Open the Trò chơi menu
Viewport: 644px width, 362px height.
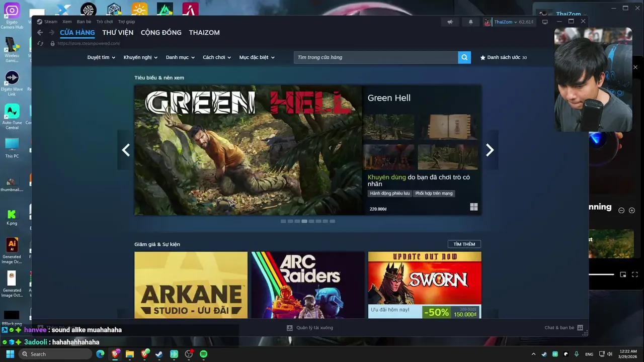pyautogui.click(x=105, y=22)
